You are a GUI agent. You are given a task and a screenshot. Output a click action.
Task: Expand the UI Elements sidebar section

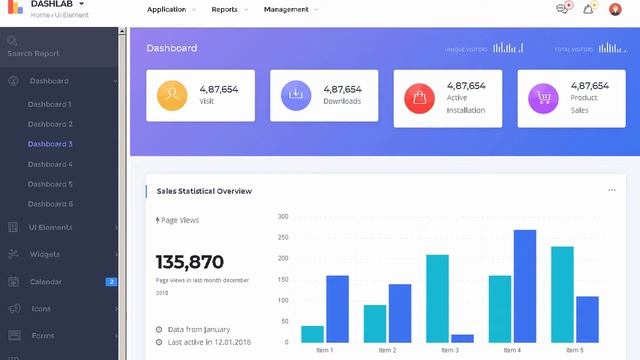116,227
